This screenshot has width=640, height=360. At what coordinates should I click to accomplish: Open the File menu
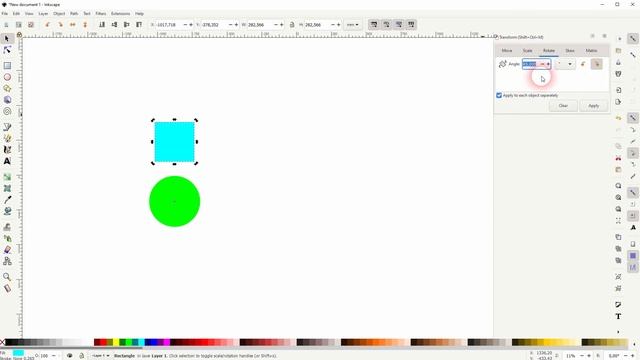pos(4,13)
